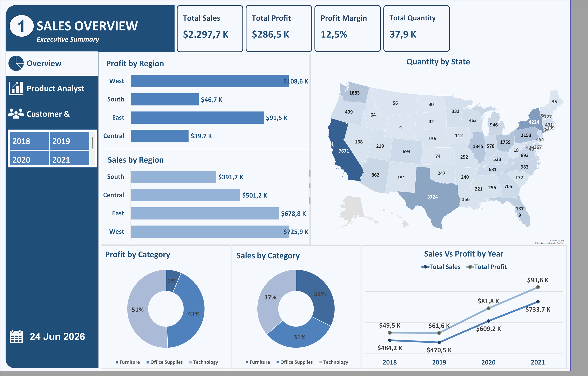
Task: Click Office Supplies legend swatch under Profit by Category
Action: point(148,362)
